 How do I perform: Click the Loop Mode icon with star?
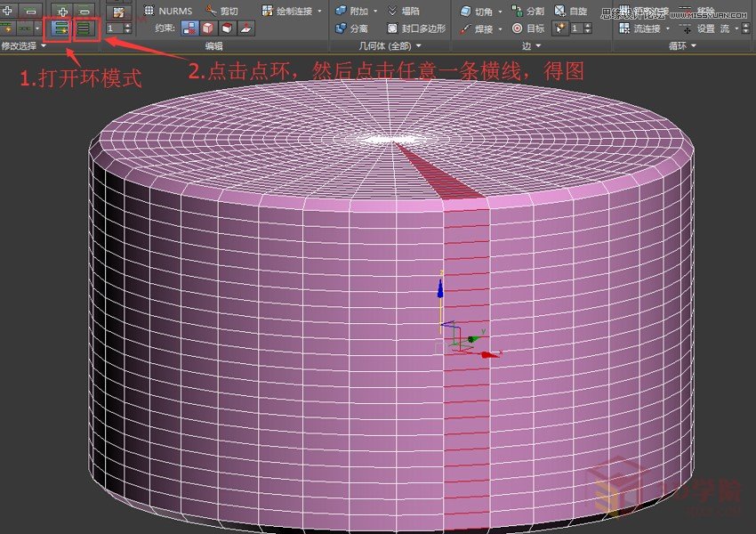pyautogui.click(x=8, y=29)
